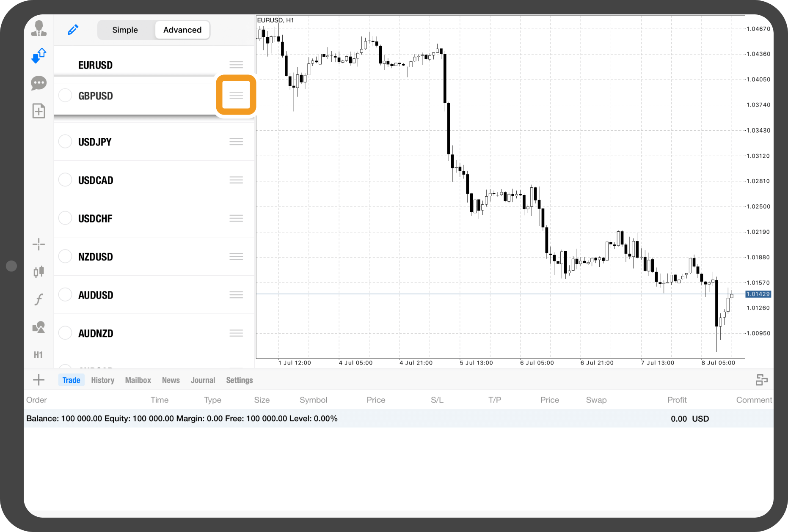Select the crosshair tool

tap(39, 244)
